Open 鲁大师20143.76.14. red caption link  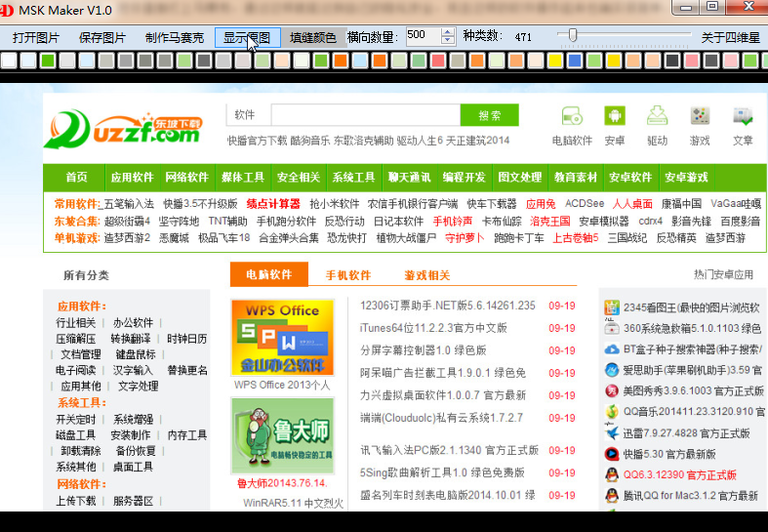coord(282,483)
